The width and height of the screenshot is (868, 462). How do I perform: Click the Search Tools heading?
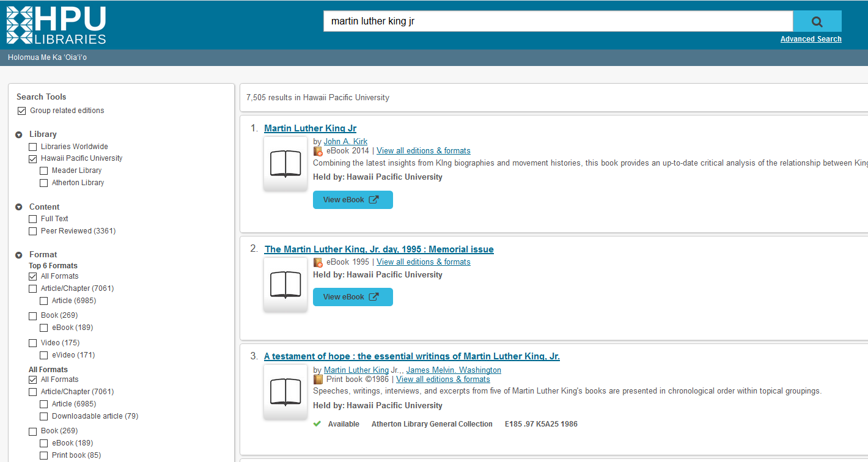pos(42,97)
